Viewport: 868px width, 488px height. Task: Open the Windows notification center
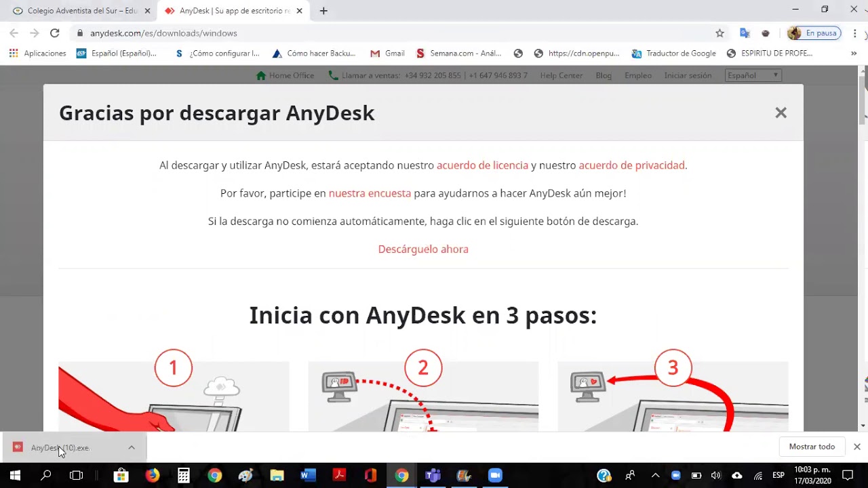(x=848, y=475)
